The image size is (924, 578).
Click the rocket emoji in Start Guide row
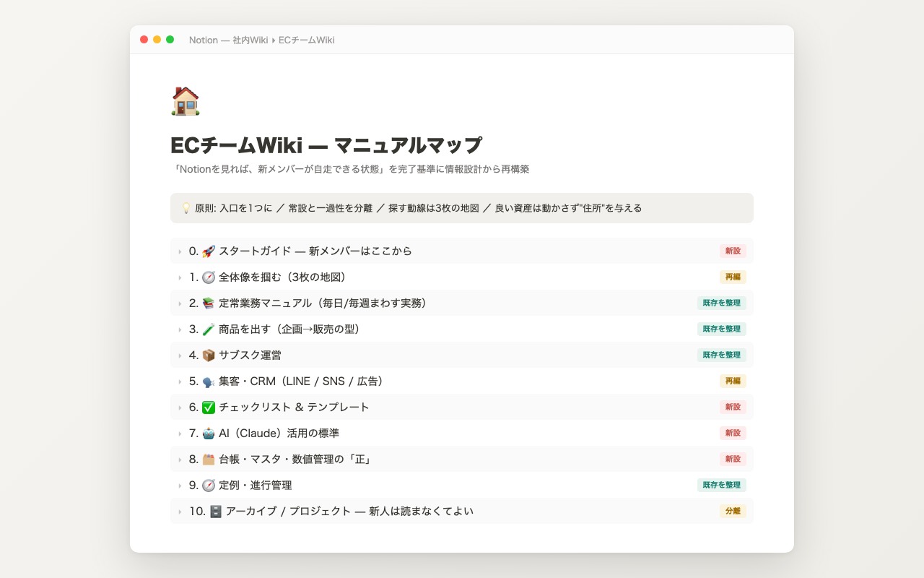pyautogui.click(x=209, y=251)
